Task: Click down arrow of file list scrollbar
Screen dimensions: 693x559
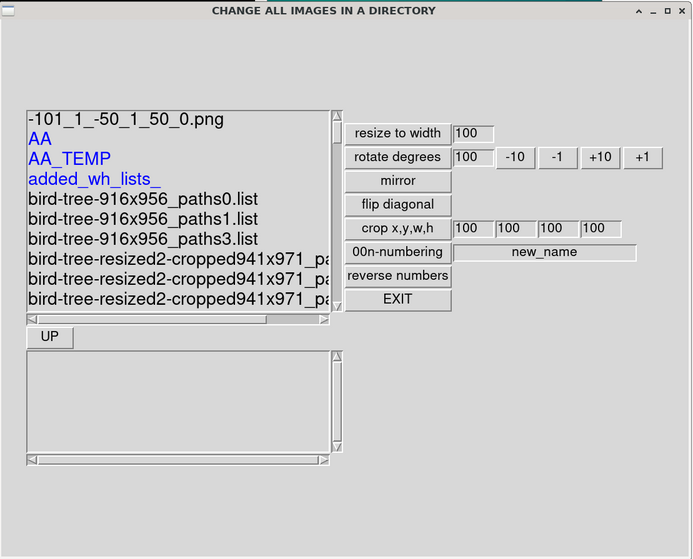Action: pyautogui.click(x=337, y=306)
